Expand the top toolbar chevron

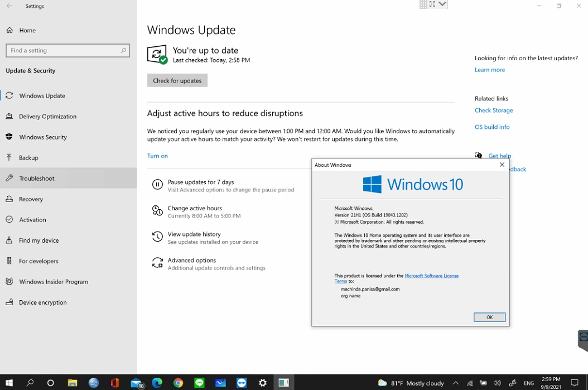[442, 4]
